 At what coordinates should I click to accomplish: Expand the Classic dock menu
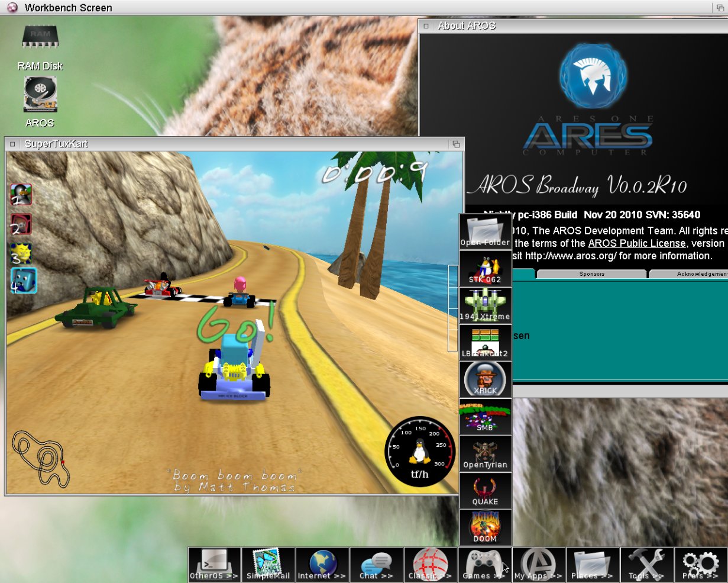coord(430,565)
